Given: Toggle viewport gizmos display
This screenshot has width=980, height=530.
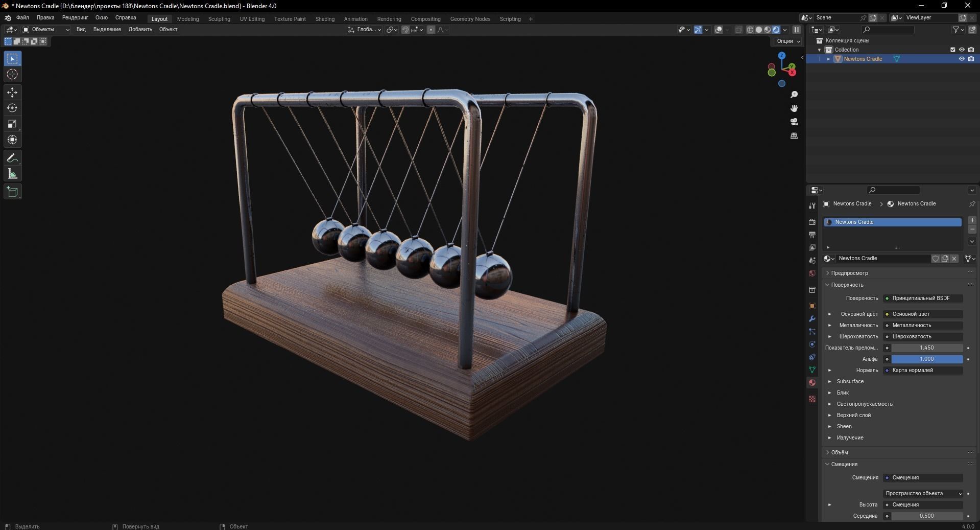Looking at the screenshot, I should (x=698, y=30).
